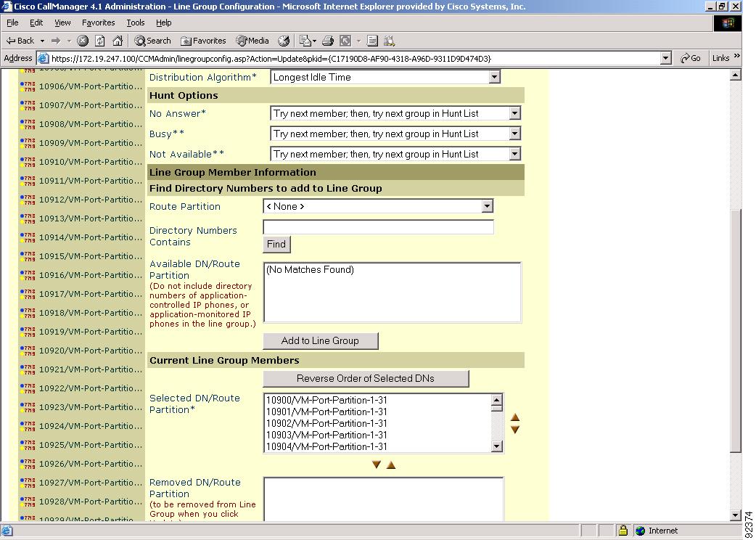
Task: Click the Refresh page icon
Action: (x=100, y=41)
